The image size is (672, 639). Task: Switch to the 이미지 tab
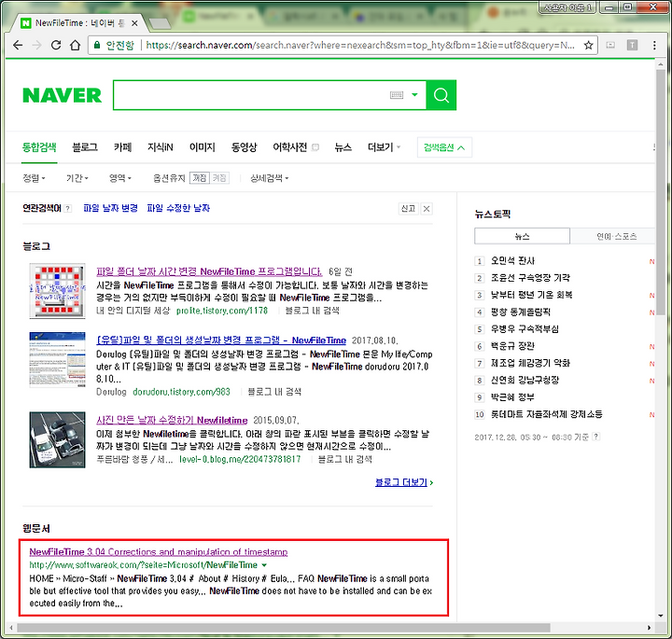(203, 147)
